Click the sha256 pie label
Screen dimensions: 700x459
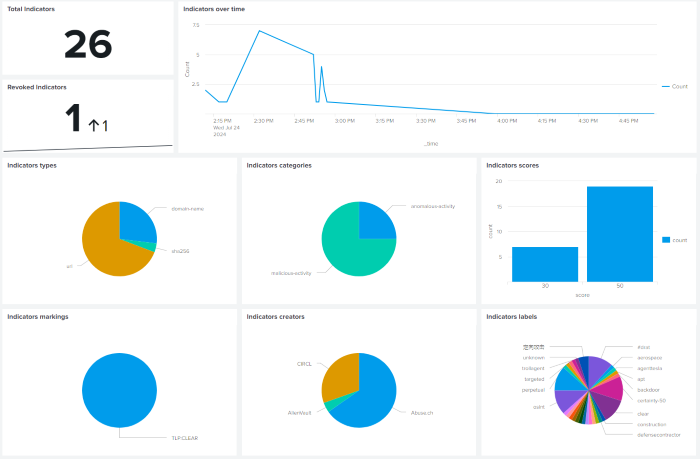(180, 251)
